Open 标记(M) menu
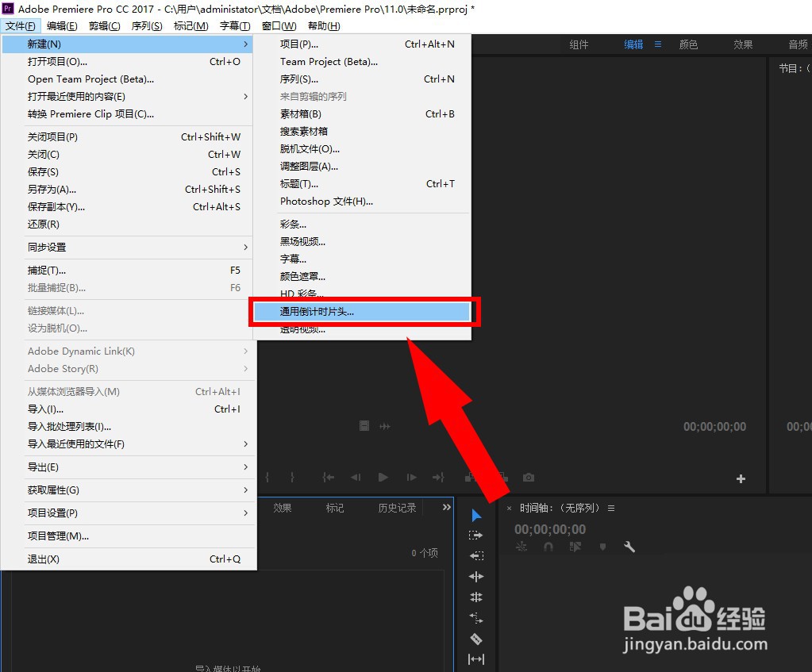812x672 pixels. [x=190, y=26]
